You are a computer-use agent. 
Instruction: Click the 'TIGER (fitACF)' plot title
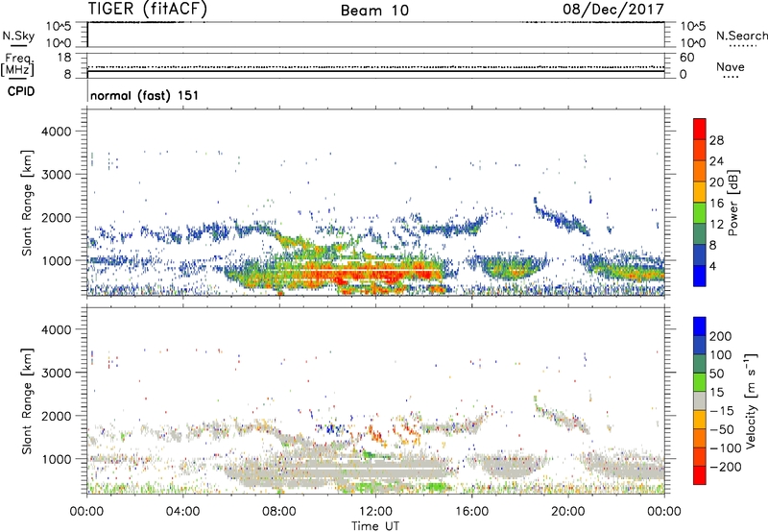(x=148, y=10)
